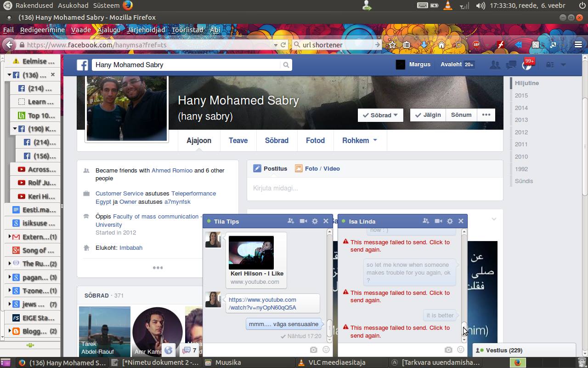Open Ahmed Romioo profile link
The image size is (588, 368).
[172, 170]
